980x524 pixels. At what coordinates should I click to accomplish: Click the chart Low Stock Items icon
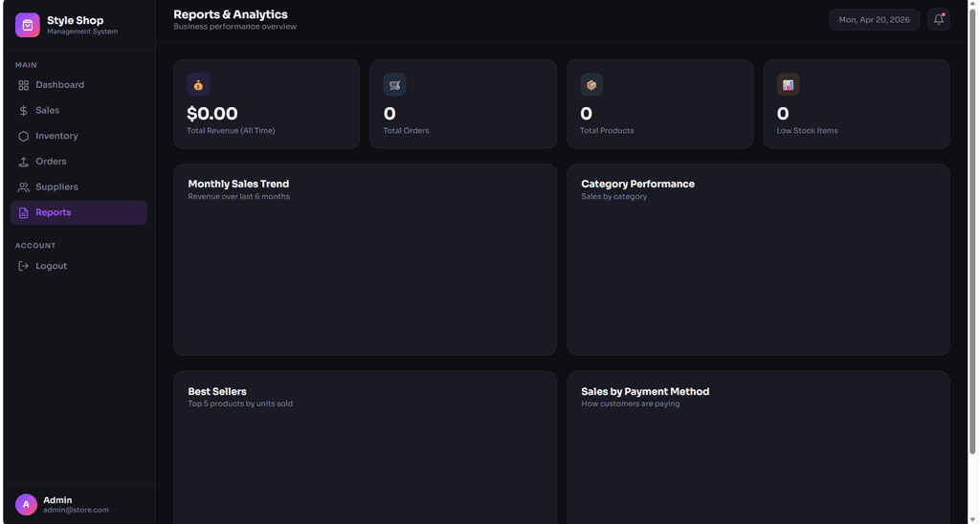pyautogui.click(x=789, y=85)
